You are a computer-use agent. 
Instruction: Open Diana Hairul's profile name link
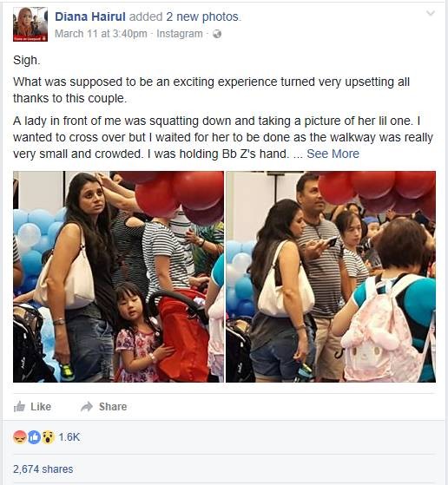coord(90,16)
